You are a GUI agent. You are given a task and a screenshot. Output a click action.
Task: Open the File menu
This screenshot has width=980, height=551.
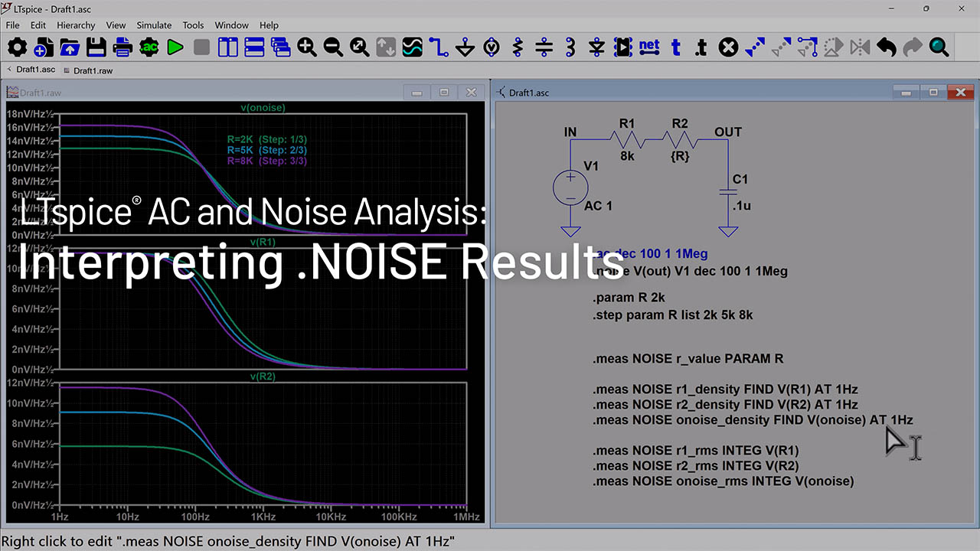pos(13,25)
